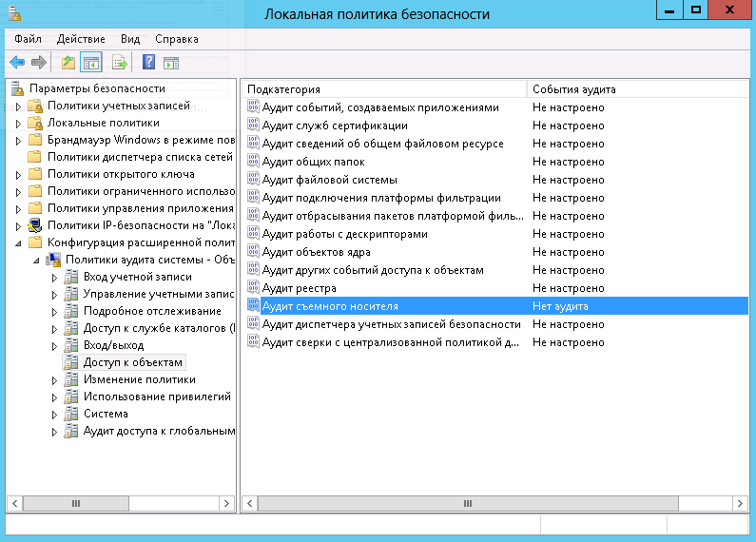The width and height of the screenshot is (756, 542).
Task: Expand 'Политики учетных записей' node
Action: pyautogui.click(x=18, y=106)
